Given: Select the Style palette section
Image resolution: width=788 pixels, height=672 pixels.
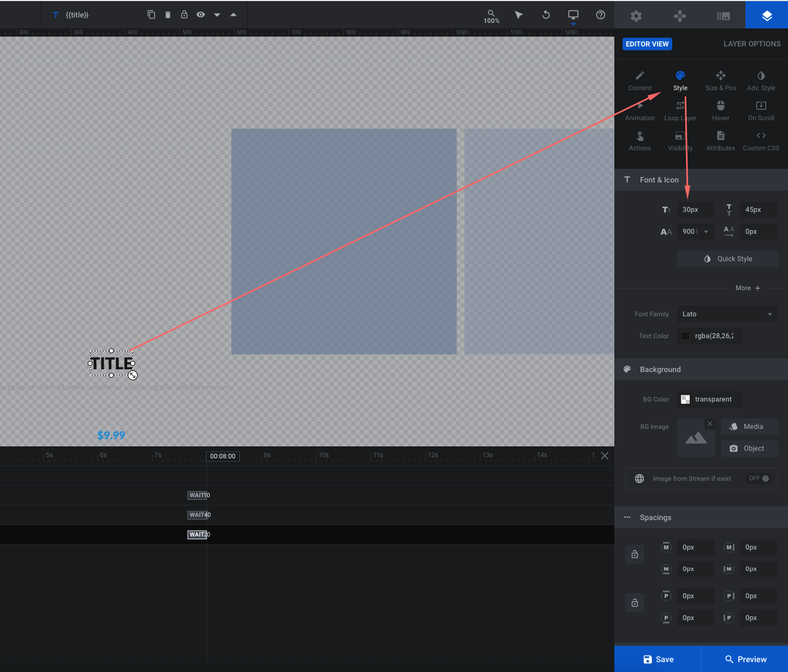Looking at the screenshot, I should [680, 80].
